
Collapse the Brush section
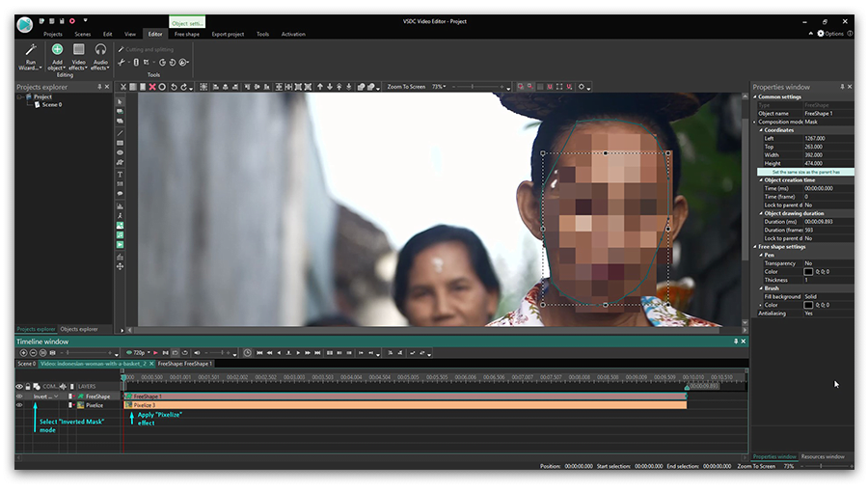tap(761, 288)
